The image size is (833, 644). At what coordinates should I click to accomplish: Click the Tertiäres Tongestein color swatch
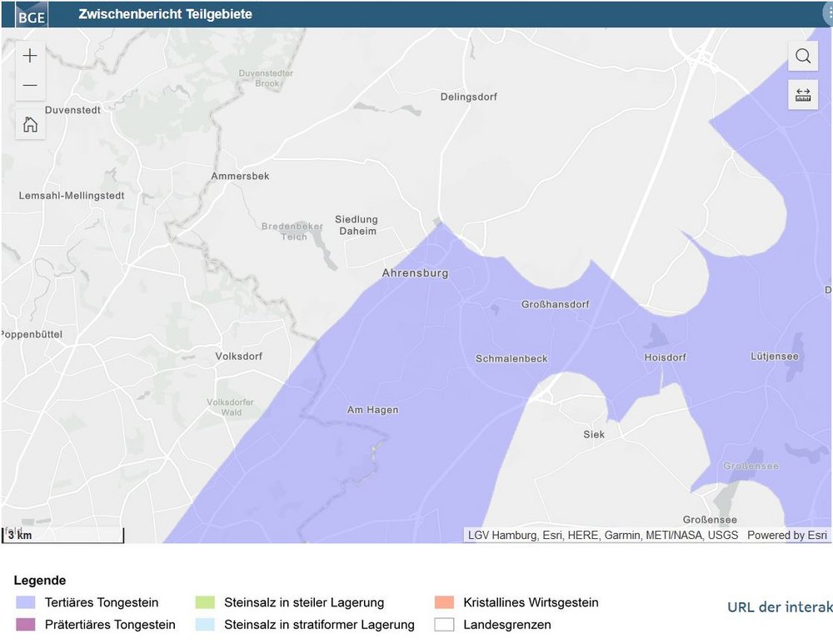coord(25,602)
